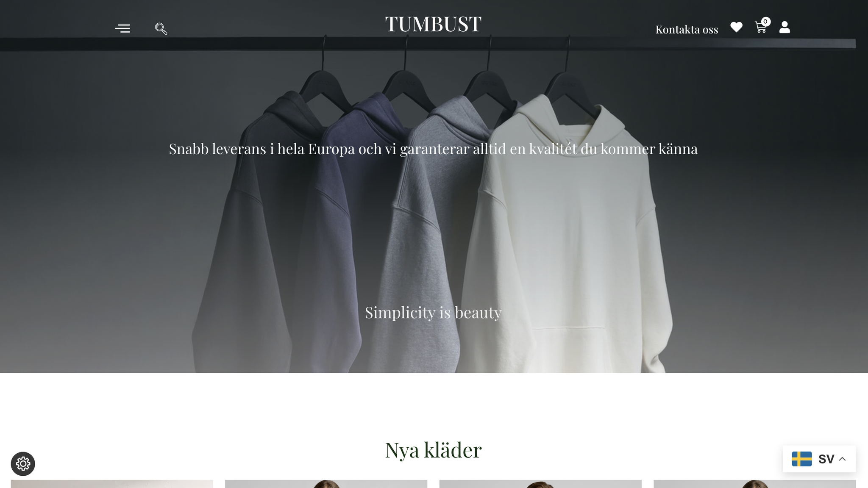Open the third product thumbnail

tap(540, 484)
